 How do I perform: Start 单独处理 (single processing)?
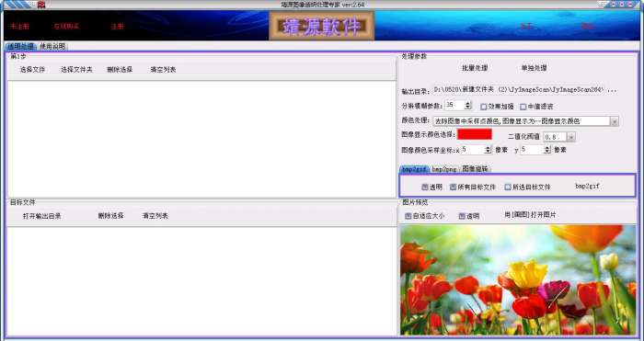coord(534,68)
